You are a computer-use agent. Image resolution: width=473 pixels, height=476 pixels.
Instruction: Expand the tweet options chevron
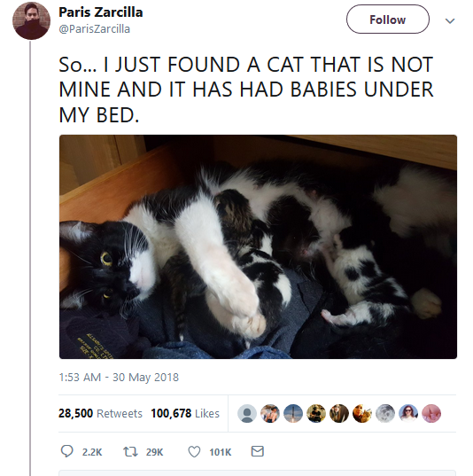point(450,20)
